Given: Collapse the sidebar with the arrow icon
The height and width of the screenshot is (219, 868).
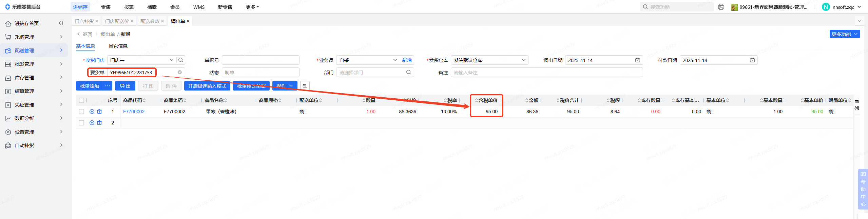Looking at the screenshot, I should 61,23.
